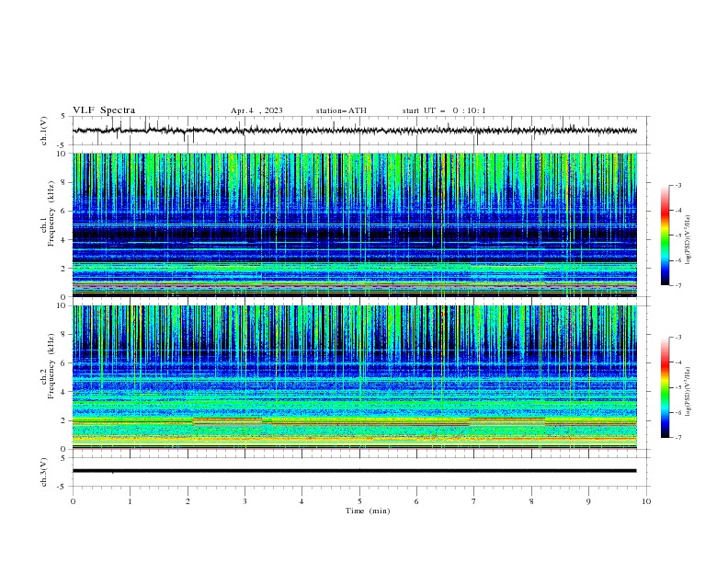
Task: Click the ch.1 spectrogram panel
Action: tap(354, 224)
